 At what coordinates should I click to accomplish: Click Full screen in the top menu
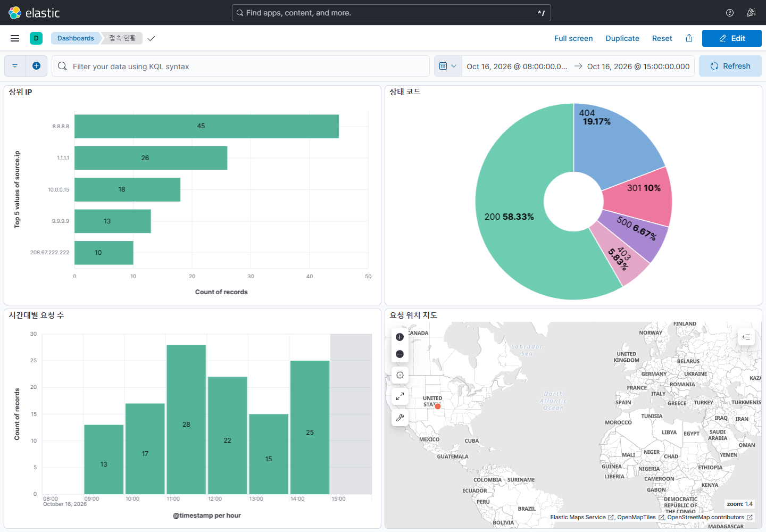573,38
